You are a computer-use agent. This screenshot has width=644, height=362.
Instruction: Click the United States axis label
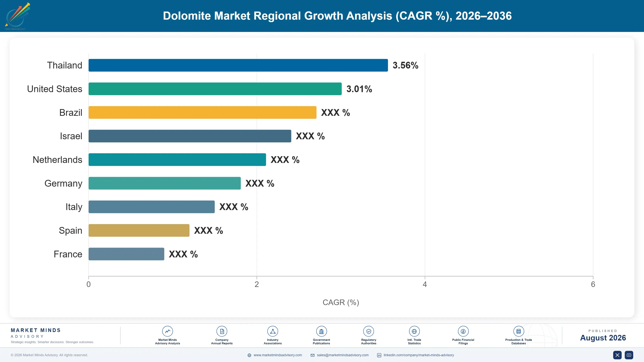55,89
